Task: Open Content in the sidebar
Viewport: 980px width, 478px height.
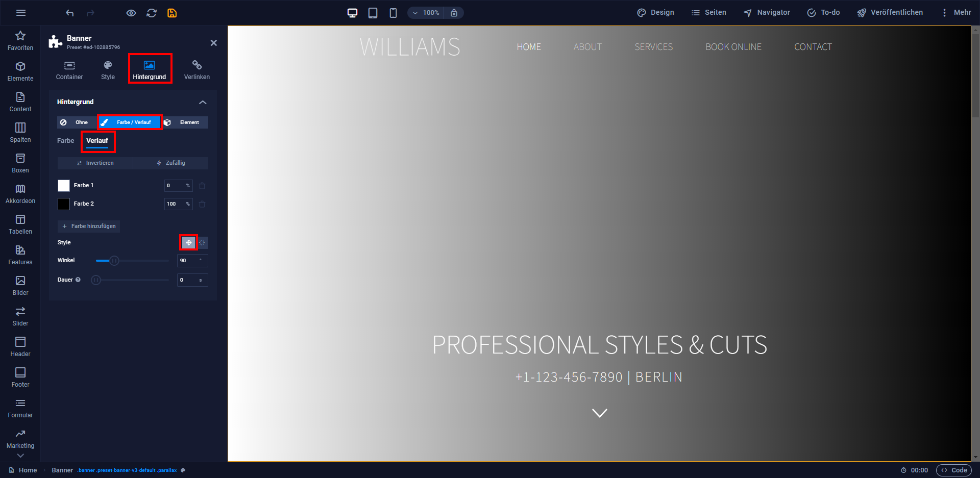Action: tap(20, 102)
